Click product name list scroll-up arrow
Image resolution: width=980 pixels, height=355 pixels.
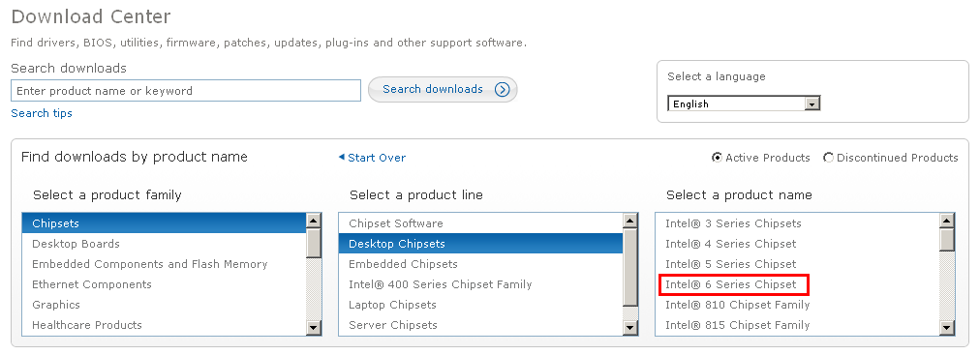tap(947, 221)
